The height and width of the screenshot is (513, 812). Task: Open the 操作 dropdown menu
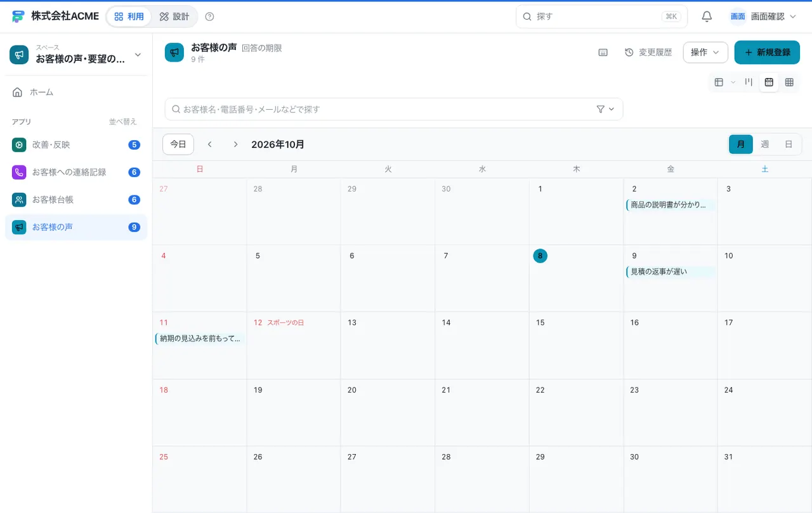click(x=705, y=53)
